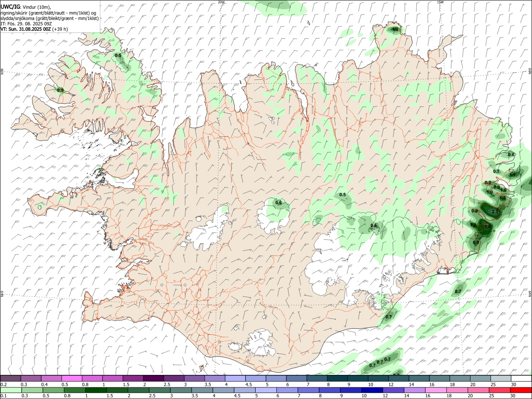532x399 pixels.
Task: Click the '0.1' label under the mint rain swatch
Action: [x=3, y=396]
